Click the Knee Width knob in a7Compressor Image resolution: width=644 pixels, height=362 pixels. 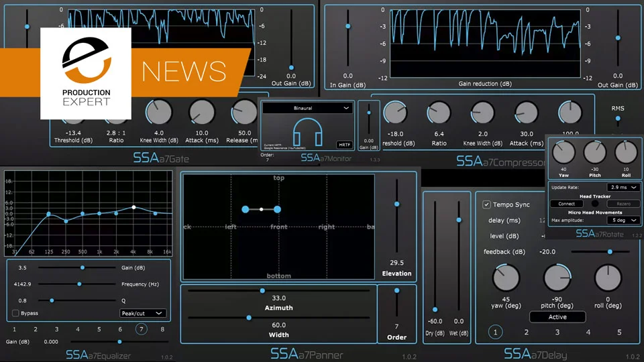[482, 113]
